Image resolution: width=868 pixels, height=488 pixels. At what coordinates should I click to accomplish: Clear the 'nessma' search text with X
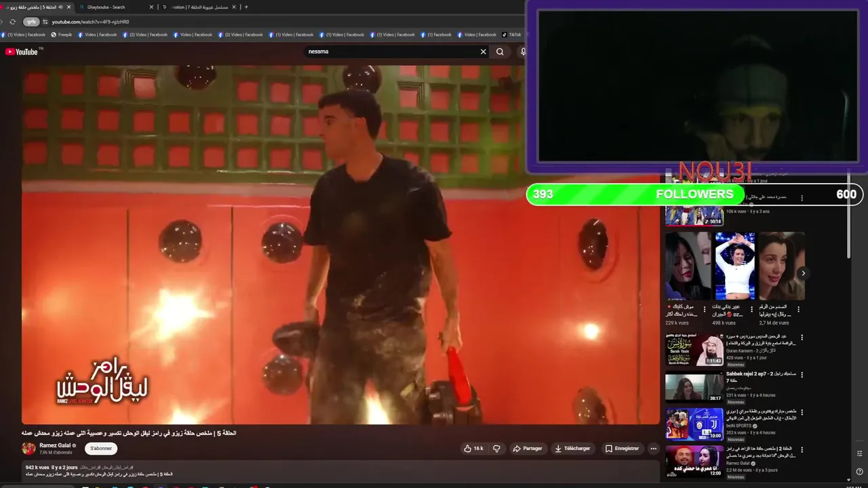pyautogui.click(x=484, y=52)
